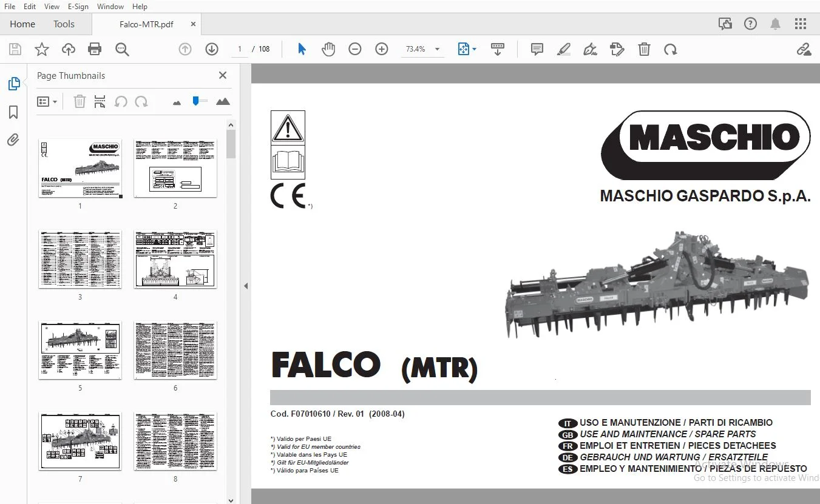Open the find text magnifier tool
The width and height of the screenshot is (820, 504).
(122, 49)
